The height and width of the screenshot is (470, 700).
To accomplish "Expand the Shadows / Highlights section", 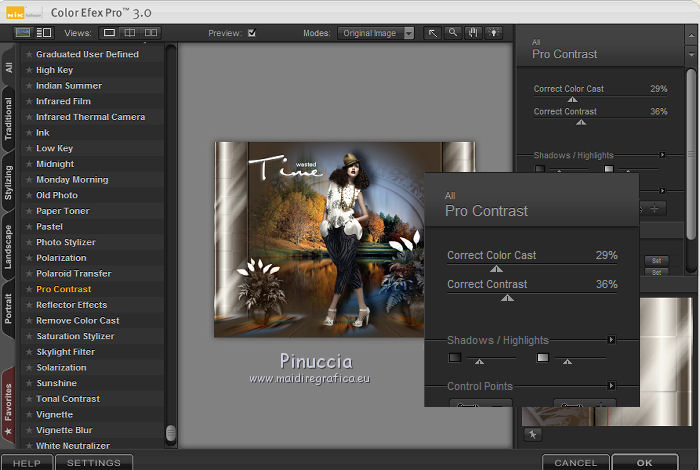I will point(611,340).
